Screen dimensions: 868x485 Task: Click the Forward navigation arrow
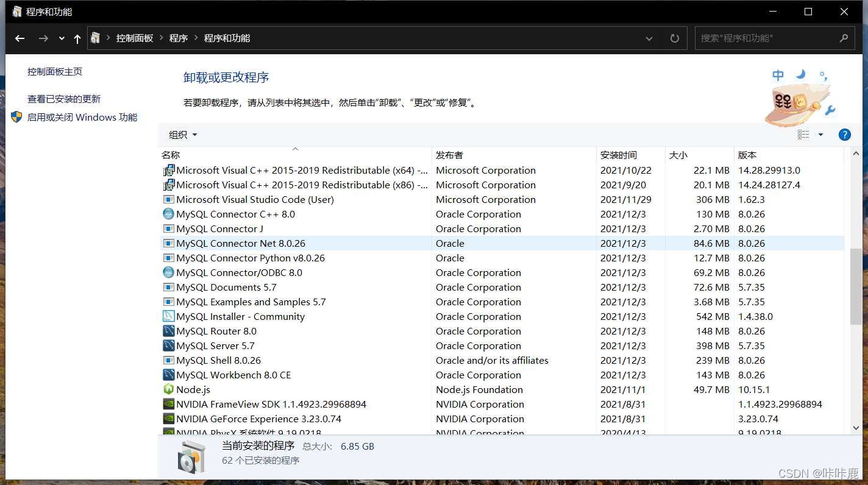coord(43,38)
